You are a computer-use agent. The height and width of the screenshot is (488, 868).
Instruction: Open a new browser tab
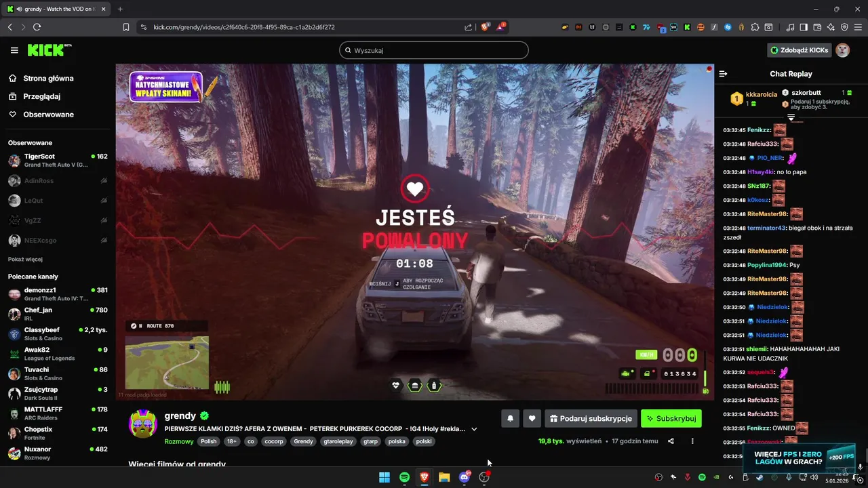(120, 9)
